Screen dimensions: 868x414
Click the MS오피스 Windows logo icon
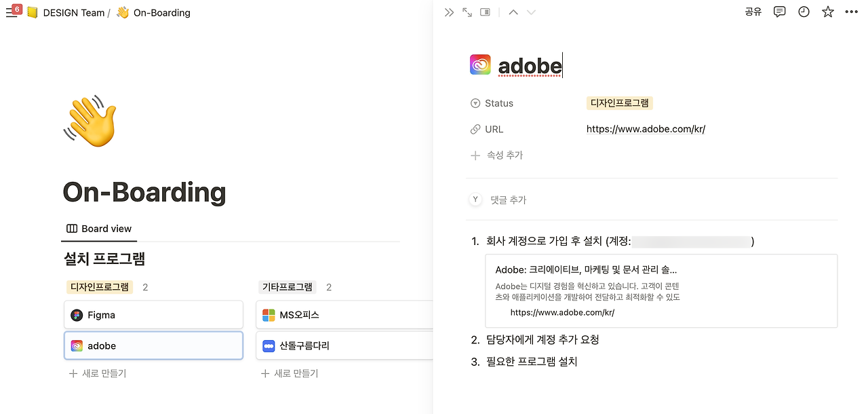tap(269, 315)
